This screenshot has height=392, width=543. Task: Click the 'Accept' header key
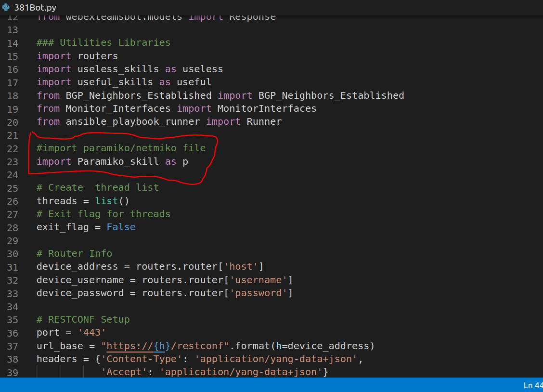click(124, 372)
